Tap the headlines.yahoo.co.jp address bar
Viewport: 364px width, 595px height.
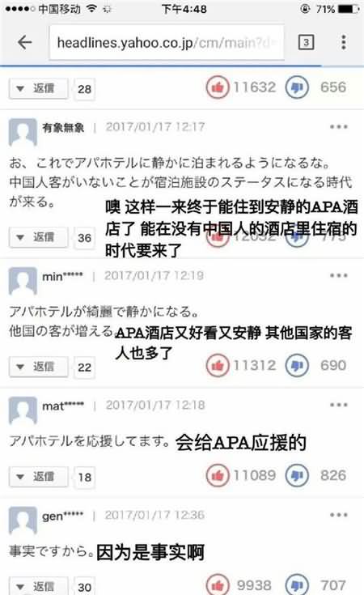[167, 42]
